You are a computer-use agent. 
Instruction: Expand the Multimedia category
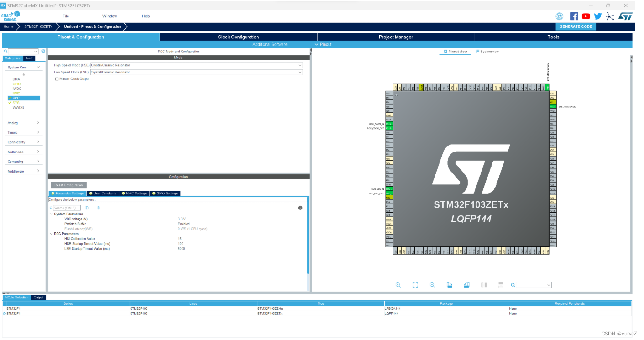pos(24,152)
